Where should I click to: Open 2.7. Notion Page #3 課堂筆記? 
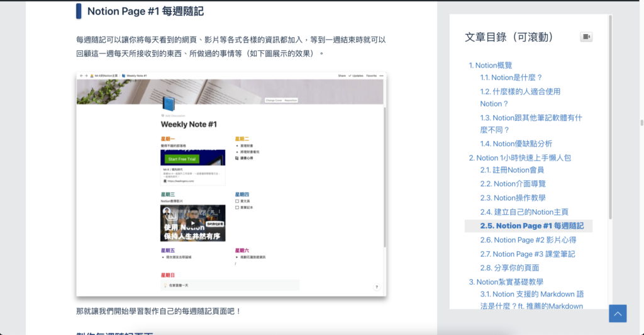click(528, 254)
